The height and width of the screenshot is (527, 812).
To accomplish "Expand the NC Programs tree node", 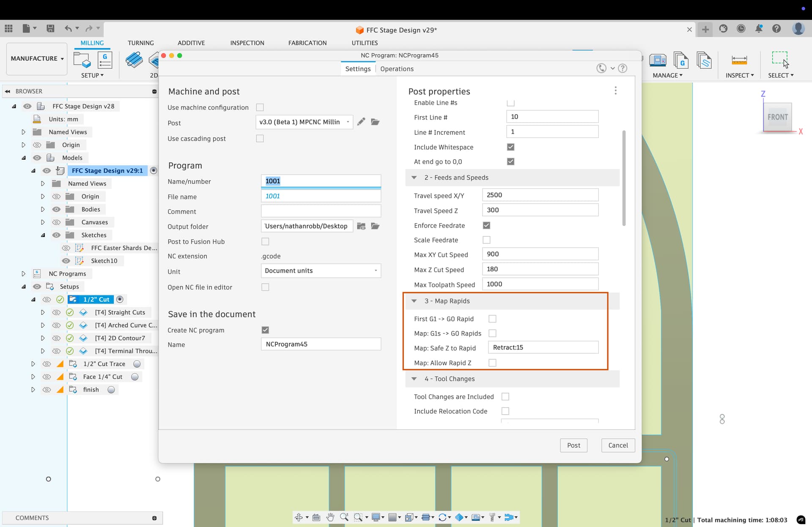I will [23, 273].
